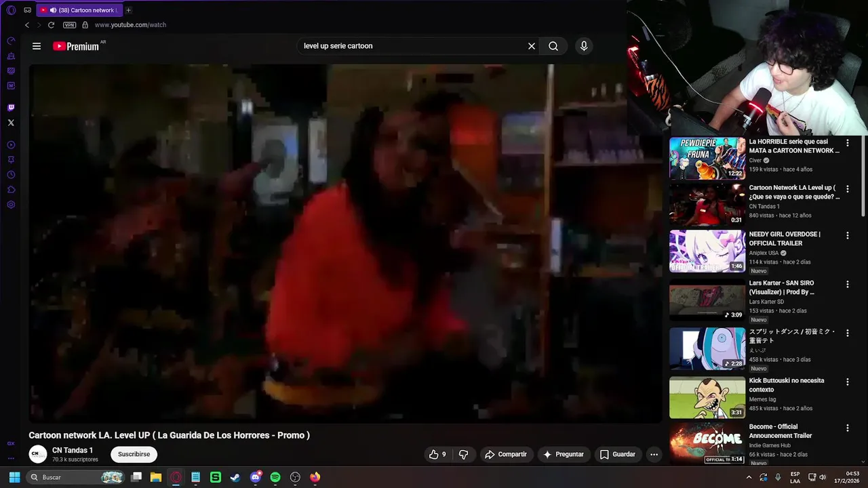Click the Needy Girl Overdose trailer thumbnail
The image size is (868, 488).
[x=707, y=251]
